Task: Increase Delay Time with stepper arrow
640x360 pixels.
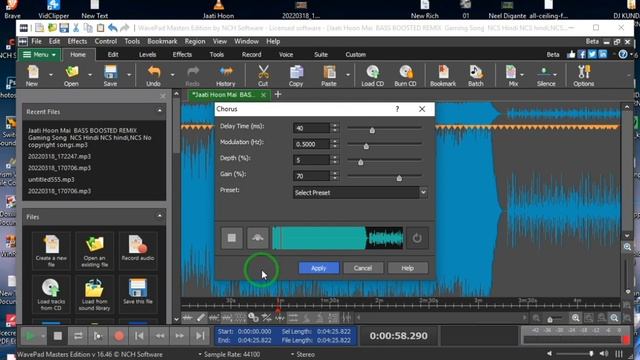Action: click(335, 125)
